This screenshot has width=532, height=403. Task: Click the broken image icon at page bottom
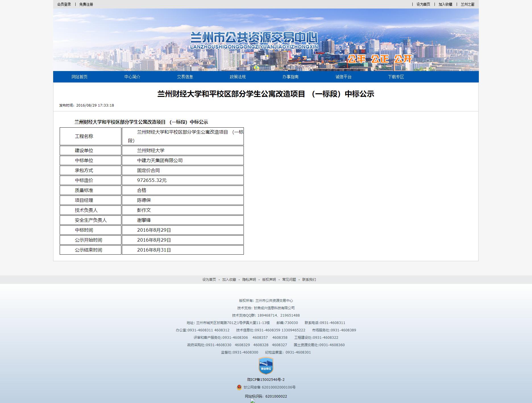[x=253, y=401]
